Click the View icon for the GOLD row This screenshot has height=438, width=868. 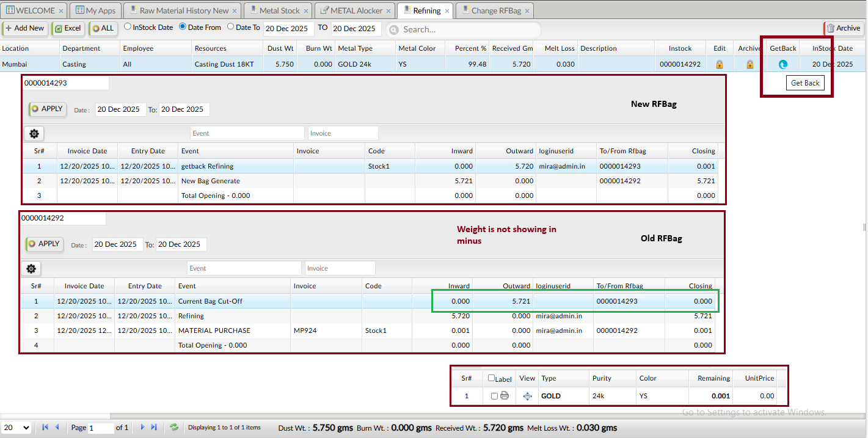coord(527,396)
